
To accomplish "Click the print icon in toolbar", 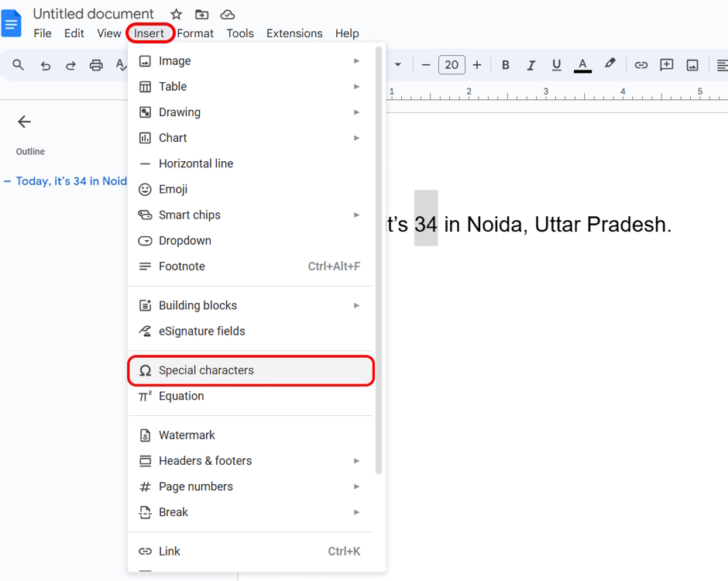I will pos(96,65).
